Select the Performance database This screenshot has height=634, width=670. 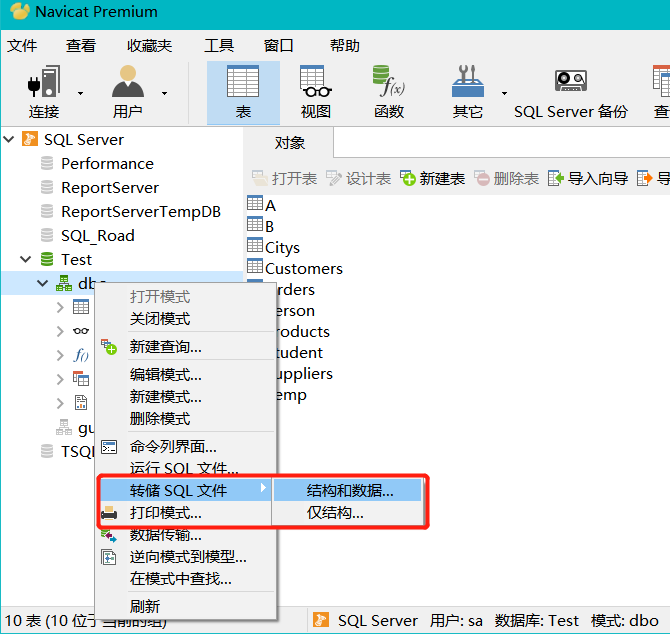click(x=107, y=164)
